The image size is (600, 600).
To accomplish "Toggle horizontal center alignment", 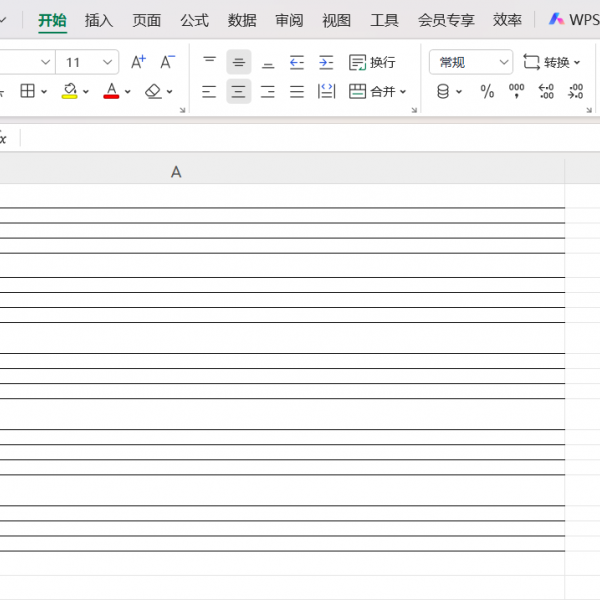I will click(x=238, y=92).
